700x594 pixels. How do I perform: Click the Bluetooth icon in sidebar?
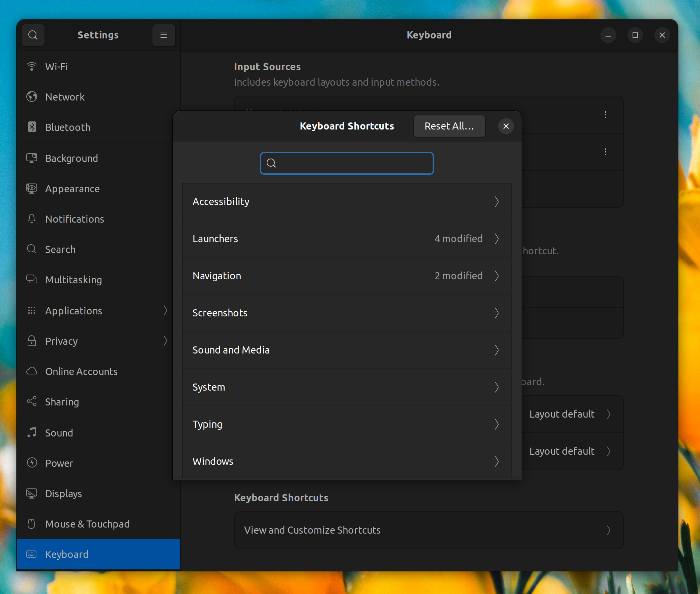tap(32, 127)
